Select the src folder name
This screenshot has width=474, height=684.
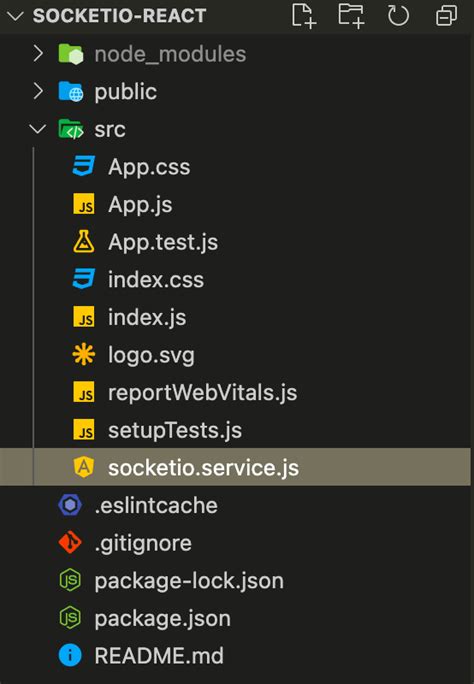point(110,130)
